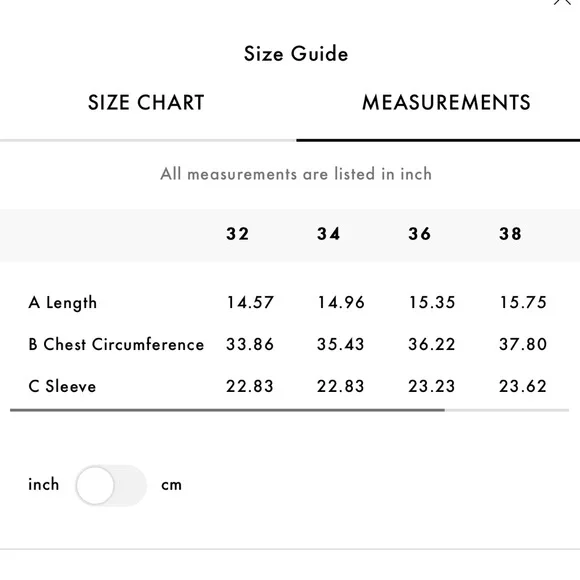
Task: Select the MEASUREMENTS tab
Action: pos(446,102)
